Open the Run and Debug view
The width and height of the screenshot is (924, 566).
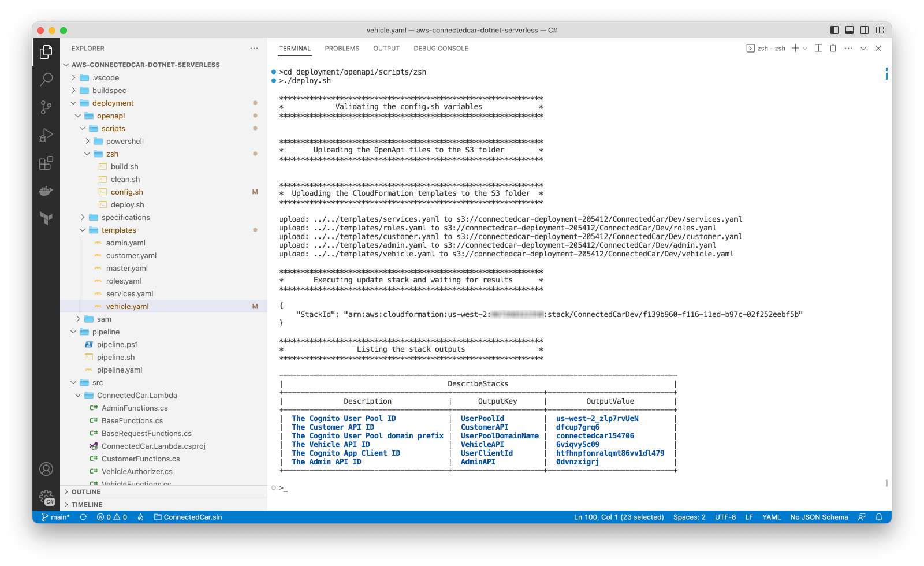pos(46,135)
